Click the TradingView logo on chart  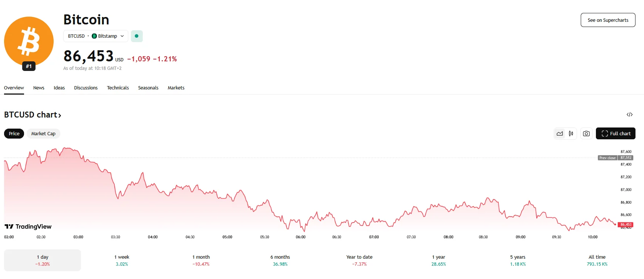[28, 227]
